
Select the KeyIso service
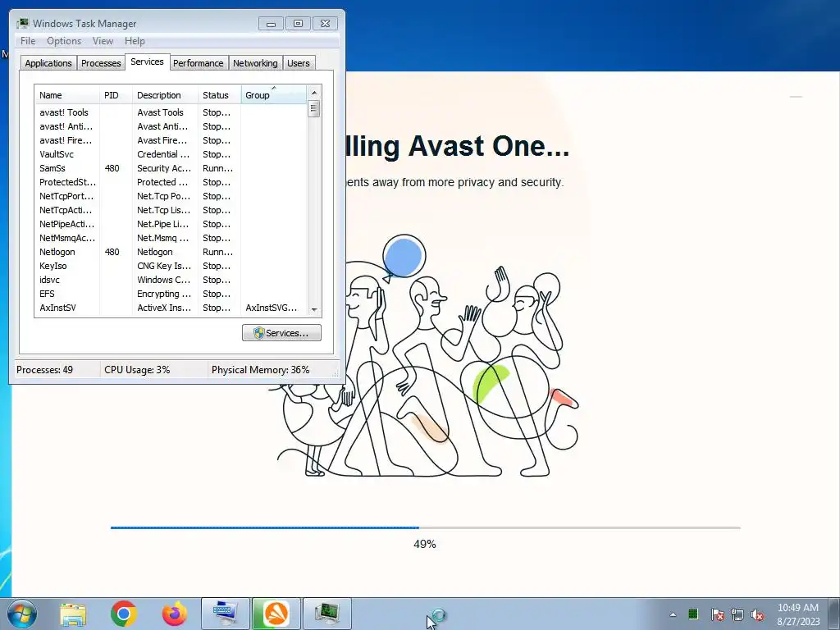(171, 266)
